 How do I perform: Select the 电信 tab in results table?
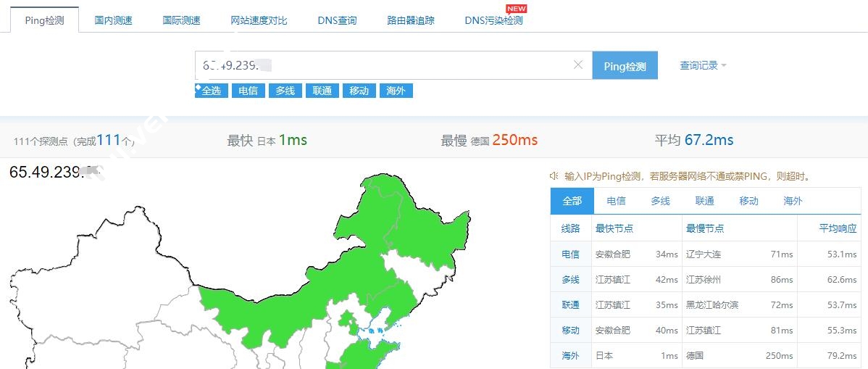pos(616,201)
